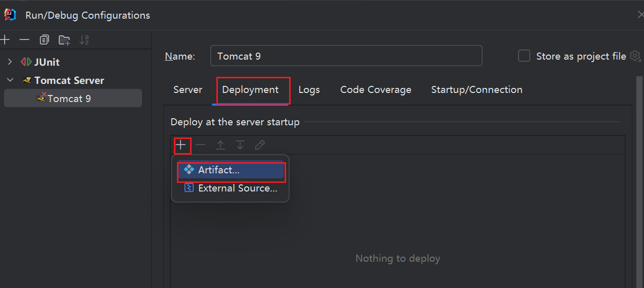644x288 pixels.
Task: Enable Store as project file
Action: (524, 56)
